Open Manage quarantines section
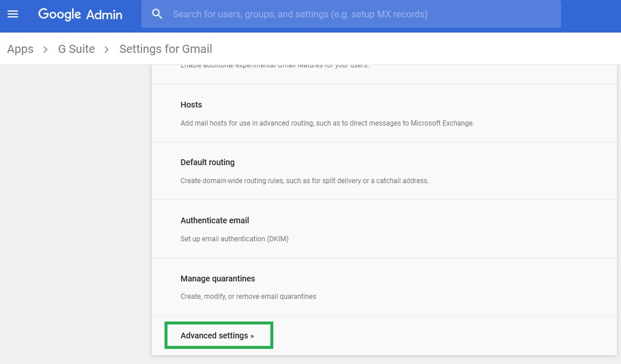This screenshot has height=364, width=621. (x=384, y=287)
